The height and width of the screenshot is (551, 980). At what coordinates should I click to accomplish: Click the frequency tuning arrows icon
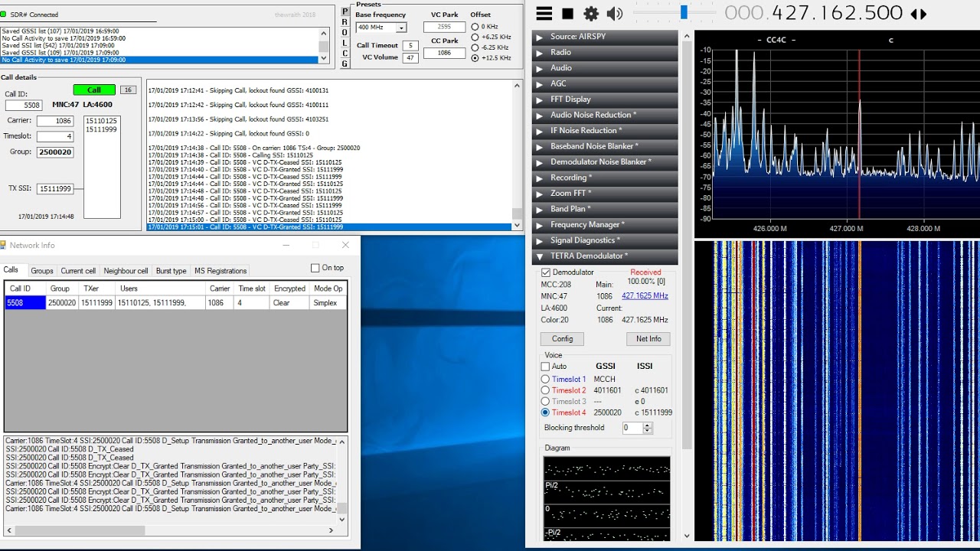919,14
